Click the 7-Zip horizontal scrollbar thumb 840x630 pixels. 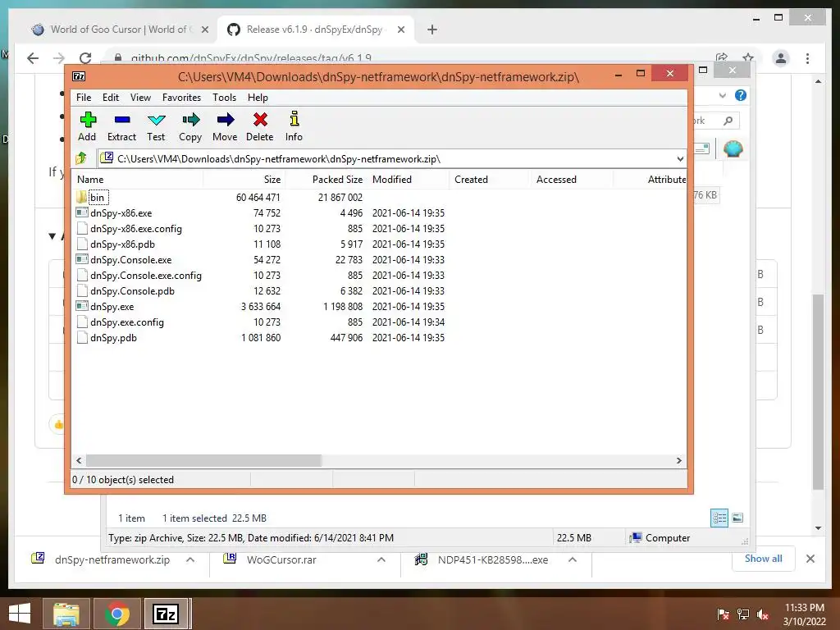pyautogui.click(x=203, y=461)
